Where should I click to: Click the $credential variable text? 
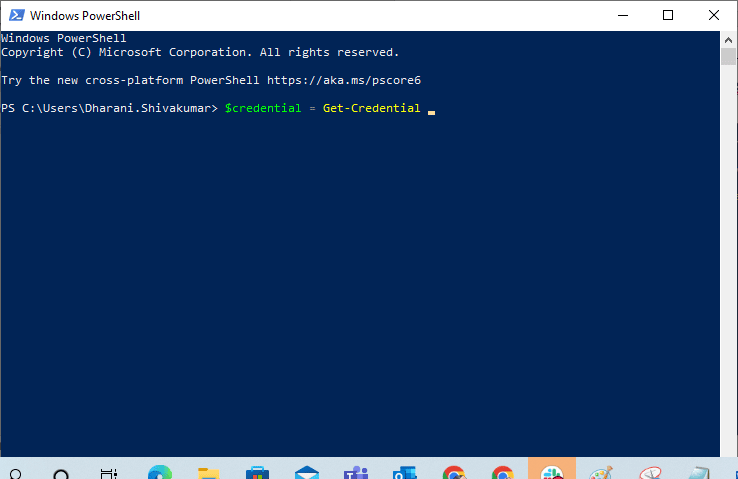263,108
